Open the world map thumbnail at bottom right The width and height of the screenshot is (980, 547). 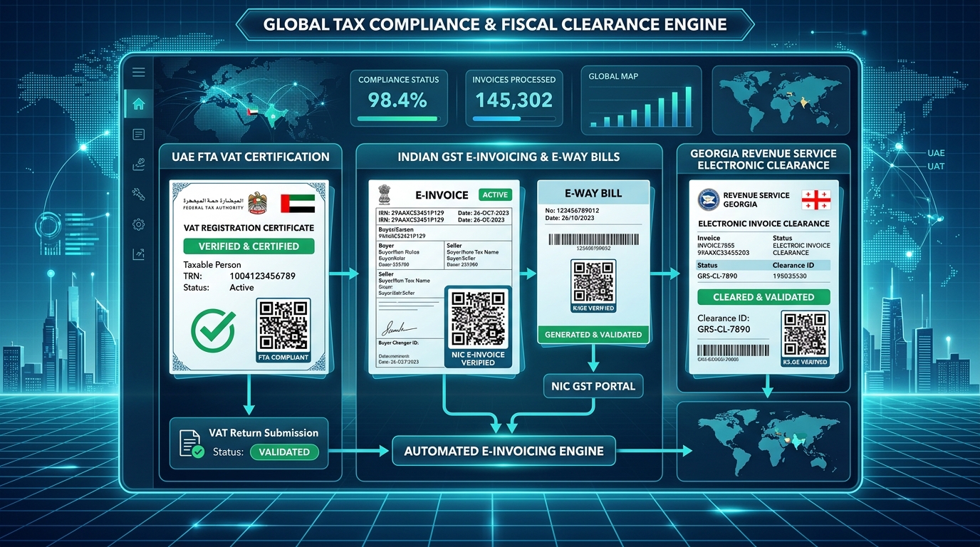[763, 441]
